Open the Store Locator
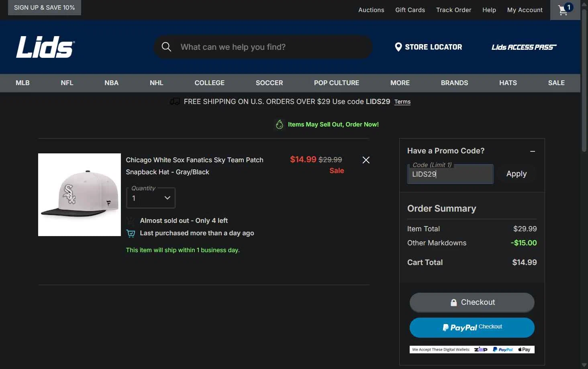588x369 pixels. pos(429,47)
